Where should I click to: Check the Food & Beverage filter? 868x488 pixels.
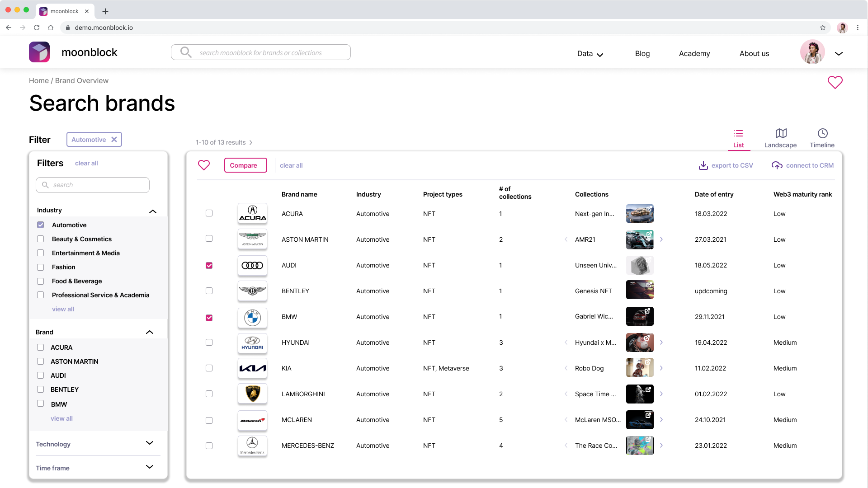(x=41, y=281)
